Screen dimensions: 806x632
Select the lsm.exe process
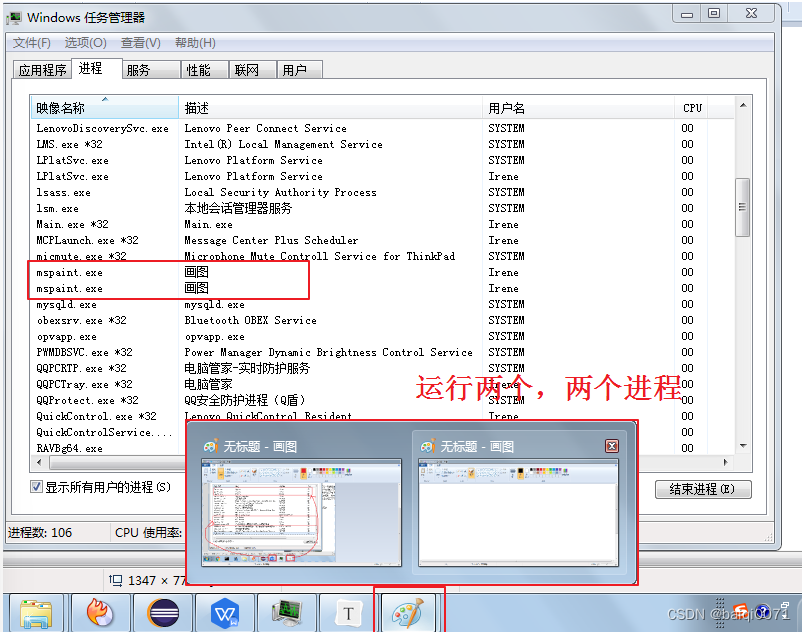[57, 208]
